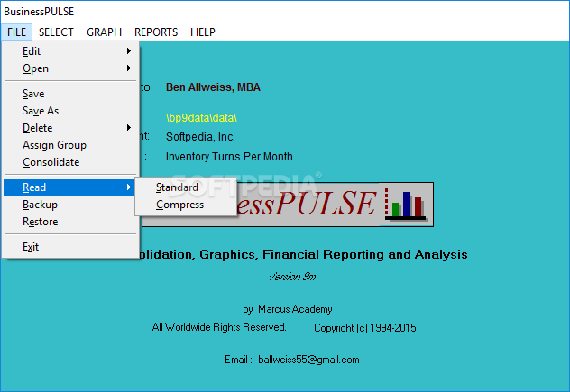This screenshot has width=570, height=392.
Task: Expand the Edit submenu
Action: click(x=69, y=51)
